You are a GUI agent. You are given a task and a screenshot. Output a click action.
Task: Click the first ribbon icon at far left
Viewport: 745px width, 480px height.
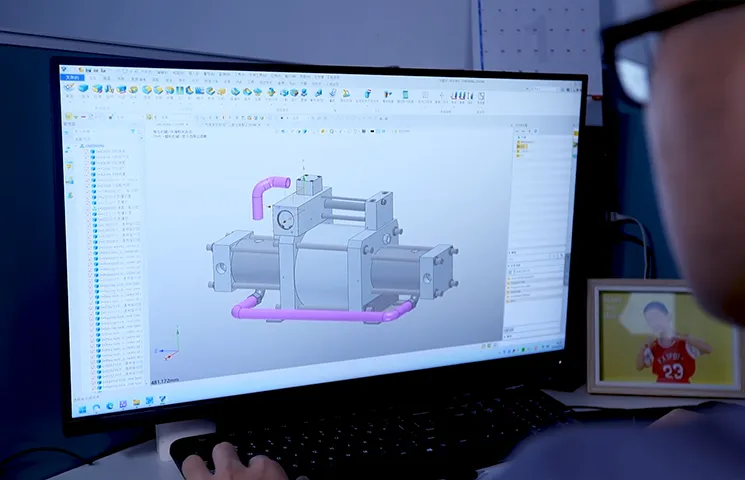click(70, 88)
